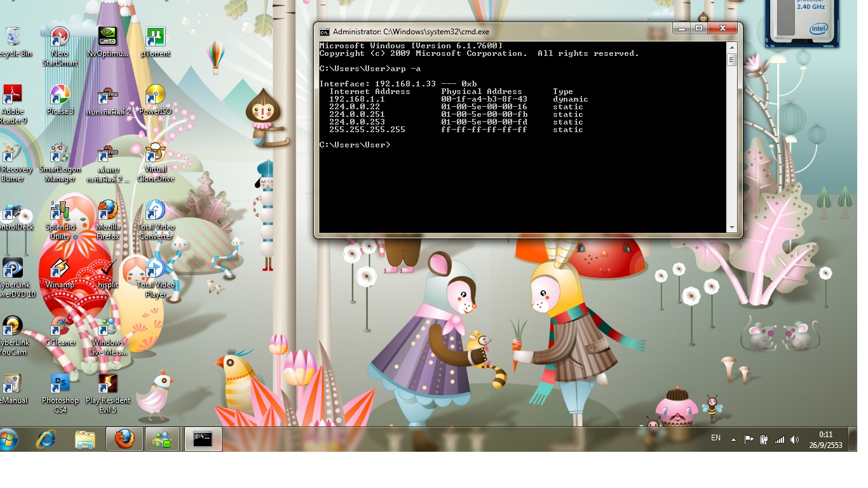Open the Recycle Bin desktop icon
868x488 pixels.
click(13, 42)
